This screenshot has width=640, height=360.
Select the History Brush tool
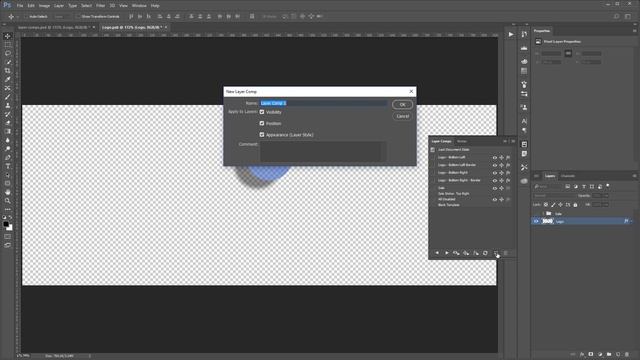point(7,114)
